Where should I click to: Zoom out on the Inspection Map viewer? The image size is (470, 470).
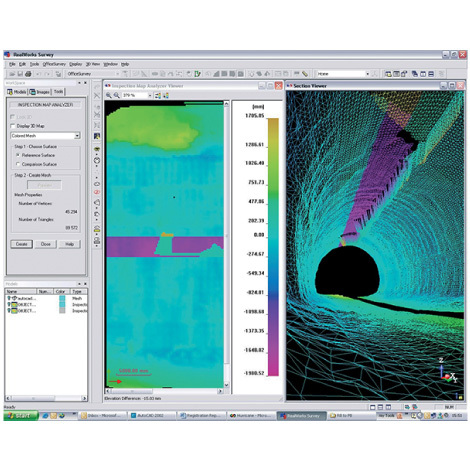[117, 95]
